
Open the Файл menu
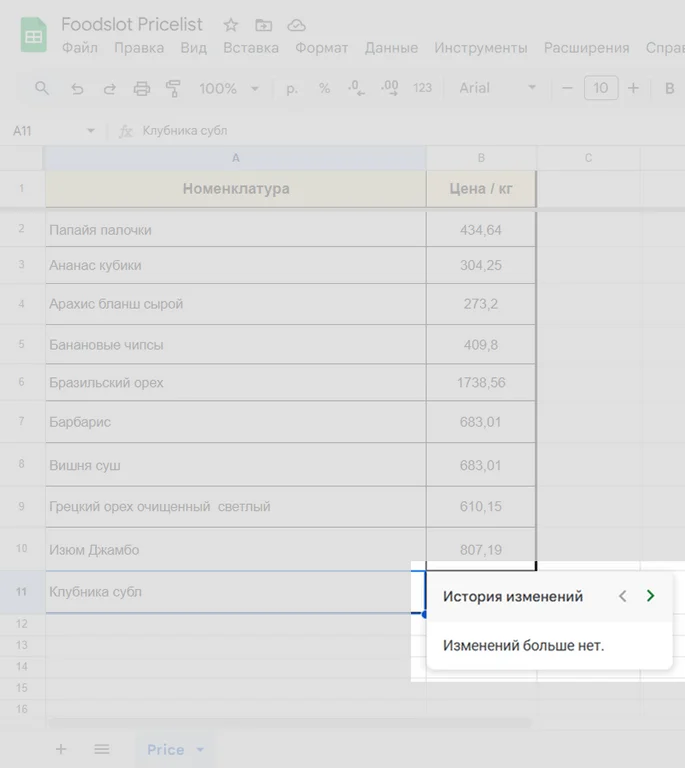(x=79, y=48)
